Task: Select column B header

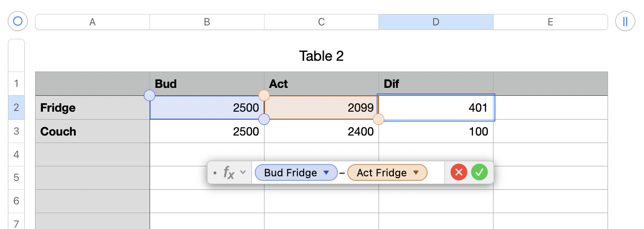Action: click(207, 22)
